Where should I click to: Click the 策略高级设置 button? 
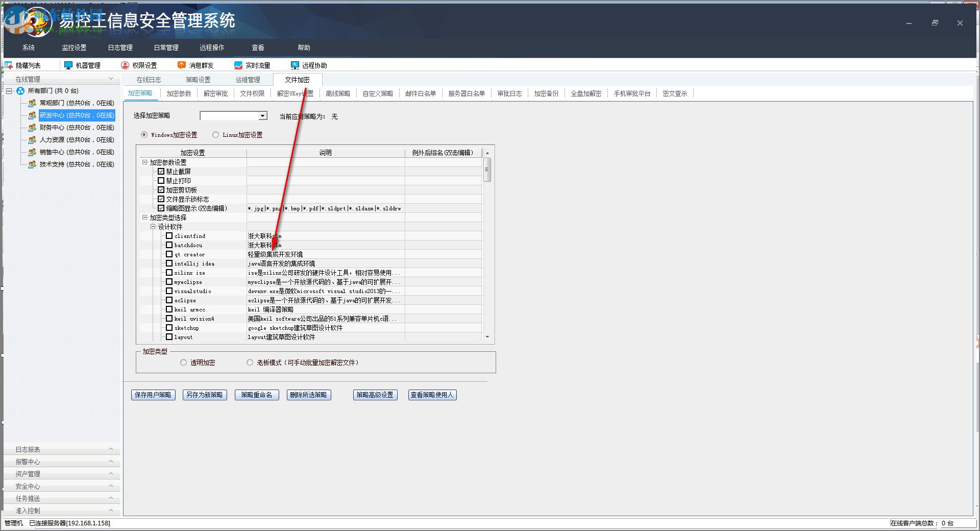pos(375,395)
